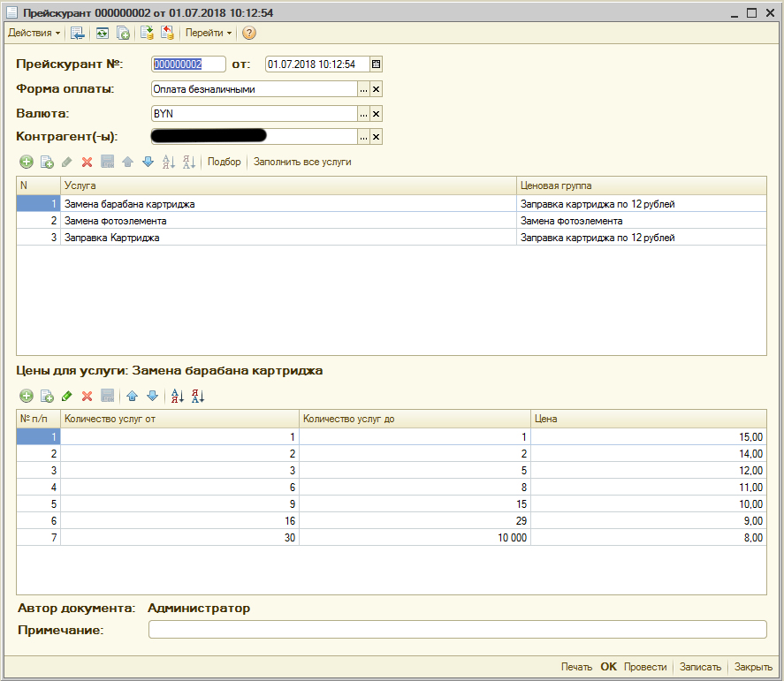The image size is (784, 681).
Task: Click the Заполнить все услуги button
Action: (302, 162)
